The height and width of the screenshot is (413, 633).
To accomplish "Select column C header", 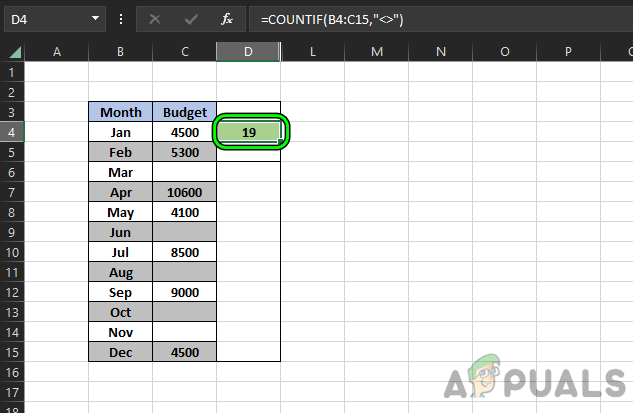I will pos(184,52).
